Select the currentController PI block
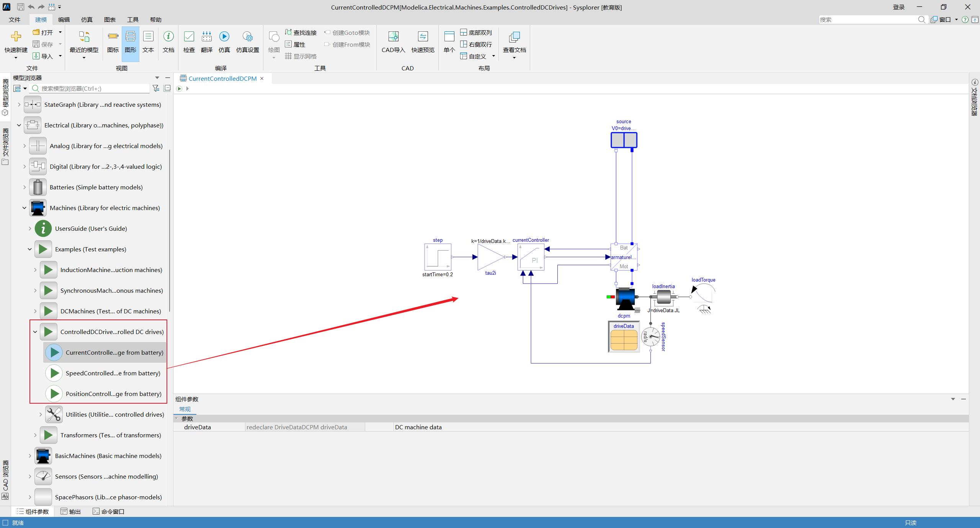The width and height of the screenshot is (980, 528). [x=531, y=257]
